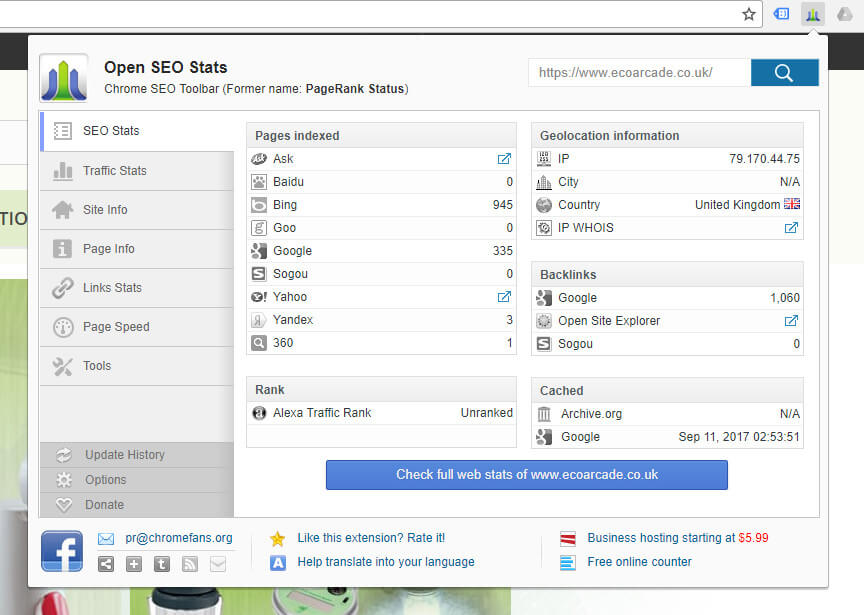Viewport: 864px width, 615px height.
Task: Click Business hosting starting at $5.99
Action: click(678, 538)
